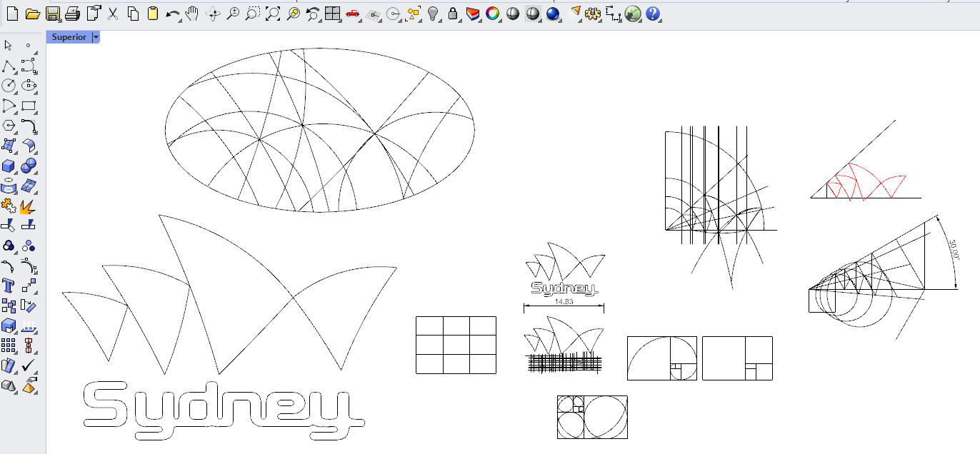Open Help with the question mark icon
Screen dimensions: 980x454
pyautogui.click(x=653, y=14)
